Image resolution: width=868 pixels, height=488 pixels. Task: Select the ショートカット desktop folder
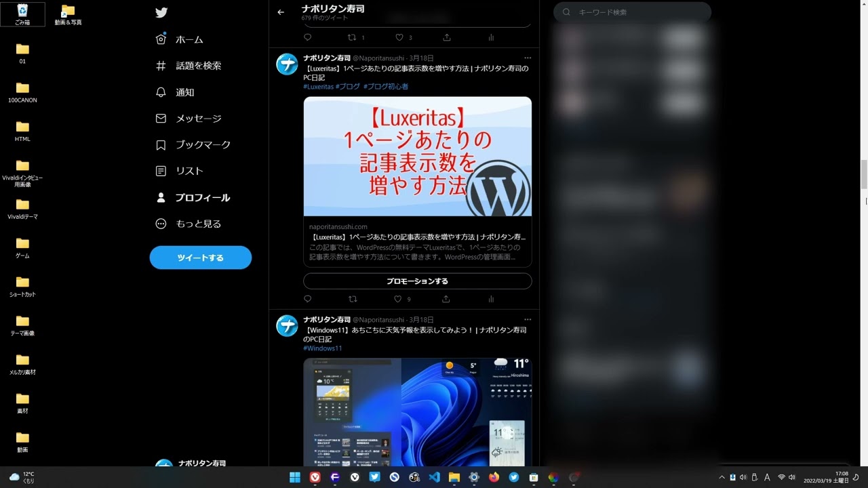(x=22, y=286)
